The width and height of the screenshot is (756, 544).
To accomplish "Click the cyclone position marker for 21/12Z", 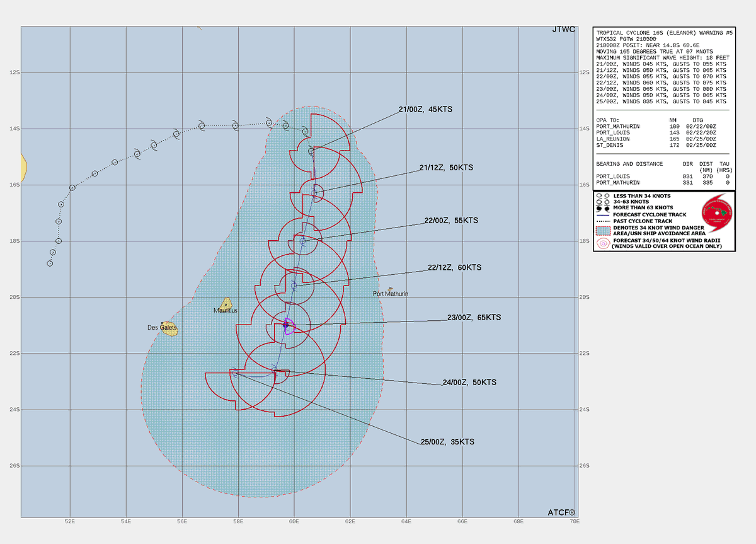I will click(314, 192).
